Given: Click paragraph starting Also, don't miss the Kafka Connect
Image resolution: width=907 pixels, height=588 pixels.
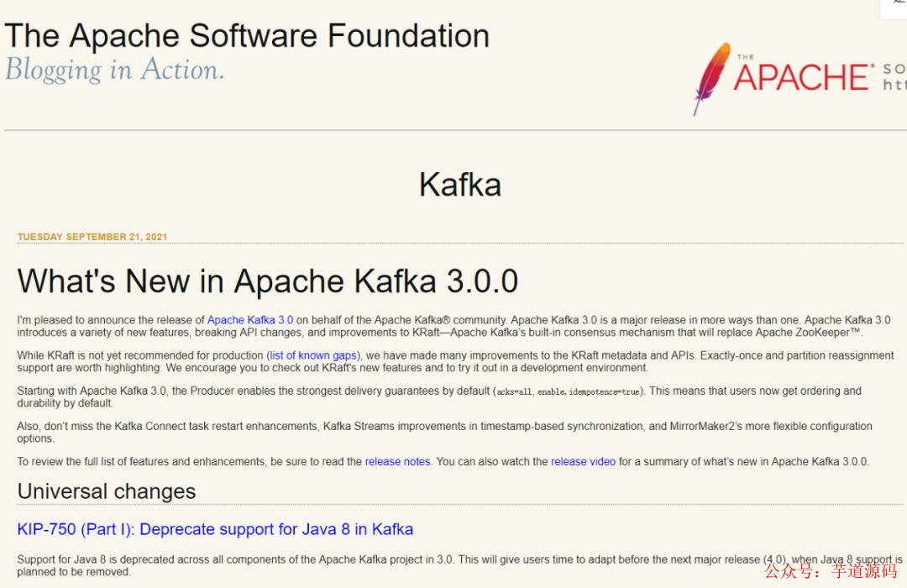Looking at the screenshot, I should coord(444,432).
